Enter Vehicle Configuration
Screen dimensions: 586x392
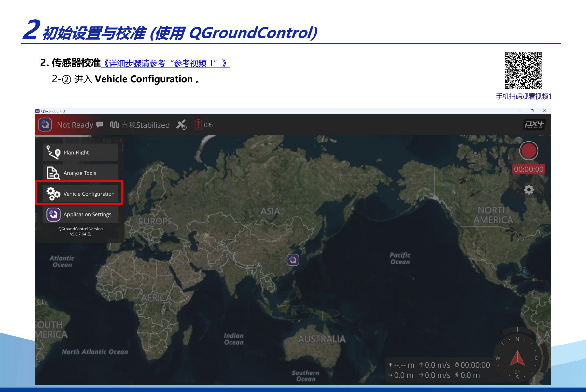(x=80, y=194)
